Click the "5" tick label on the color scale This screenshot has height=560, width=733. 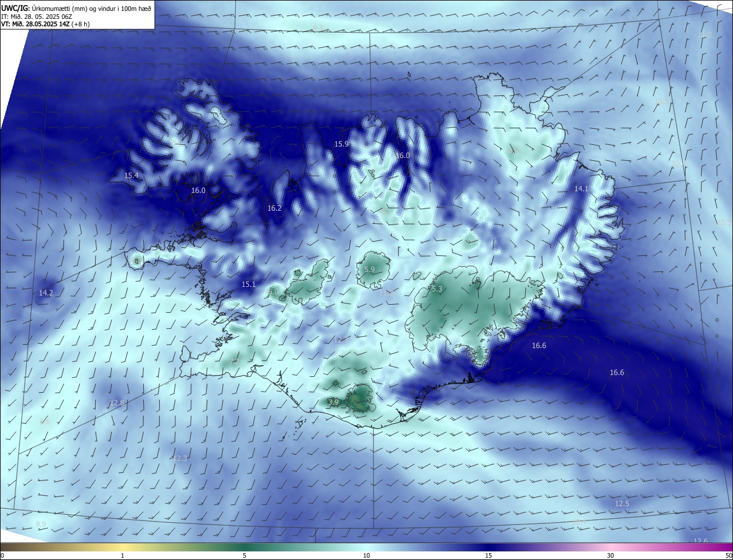tap(245, 555)
